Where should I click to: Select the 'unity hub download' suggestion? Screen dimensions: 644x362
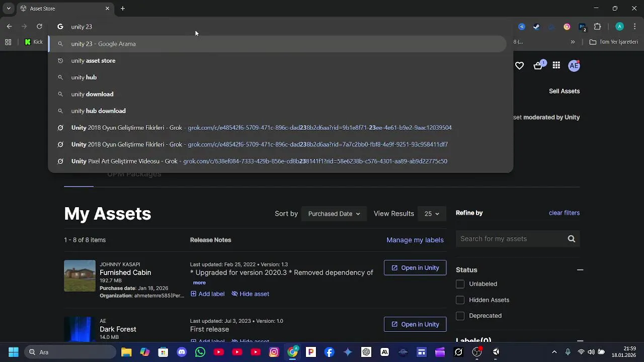tap(277, 111)
